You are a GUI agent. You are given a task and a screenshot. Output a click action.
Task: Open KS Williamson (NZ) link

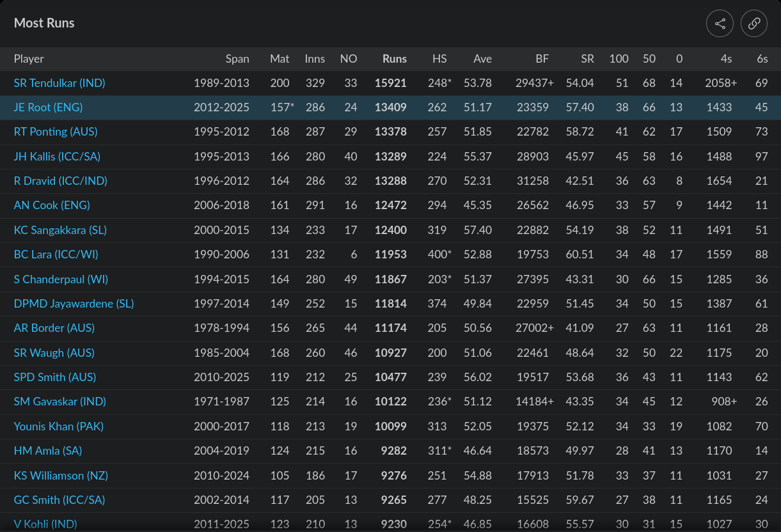point(61,476)
